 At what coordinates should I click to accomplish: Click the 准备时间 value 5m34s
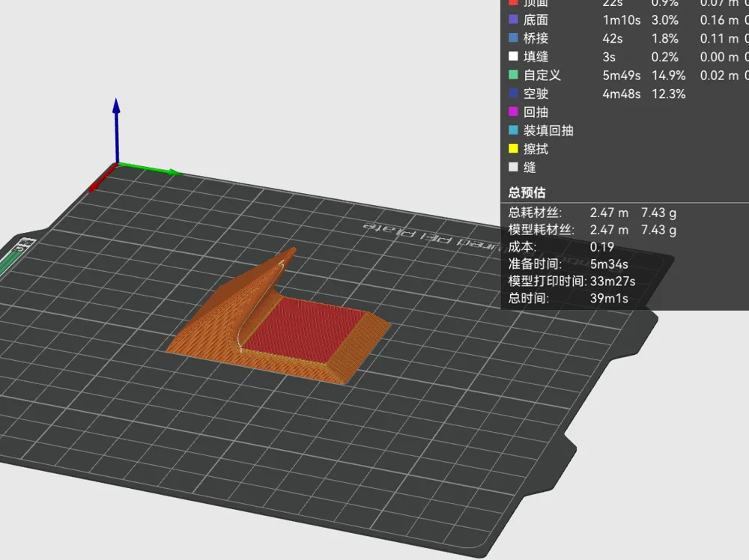(609, 264)
